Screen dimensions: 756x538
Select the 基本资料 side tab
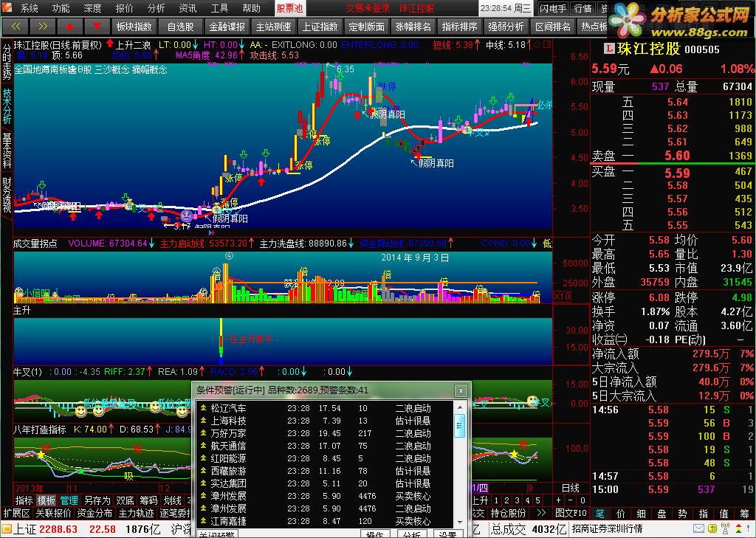click(7, 151)
